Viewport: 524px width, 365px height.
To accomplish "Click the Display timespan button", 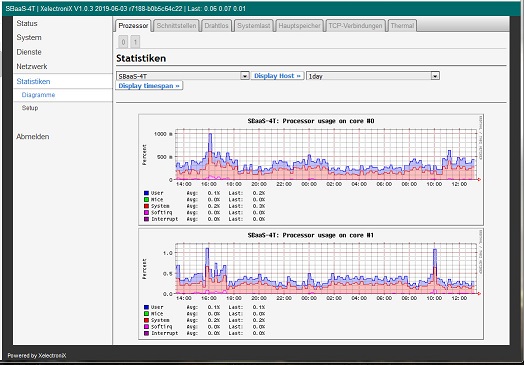I will click(x=149, y=86).
